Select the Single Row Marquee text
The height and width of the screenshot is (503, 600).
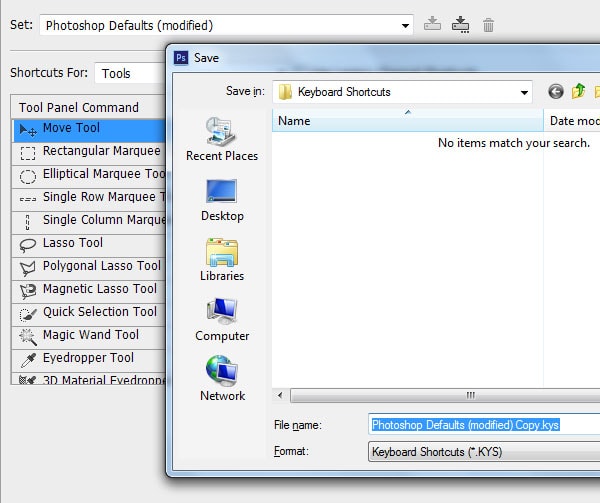(x=104, y=197)
